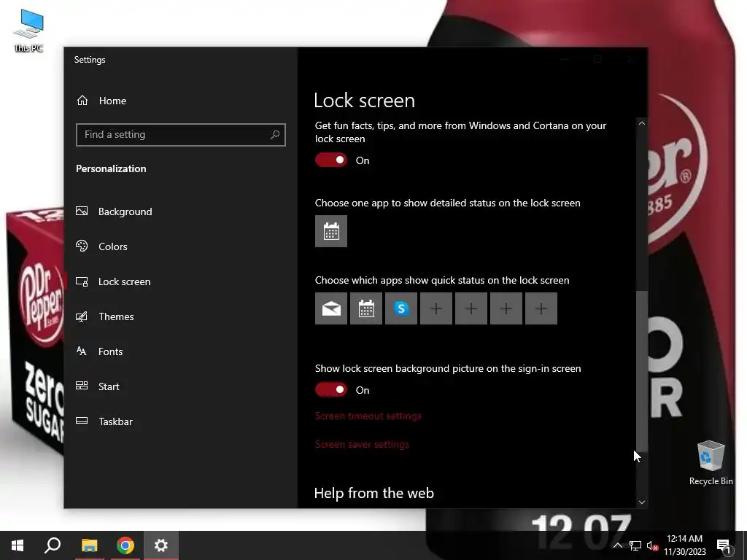Click the Help from the web heading

[x=374, y=493]
